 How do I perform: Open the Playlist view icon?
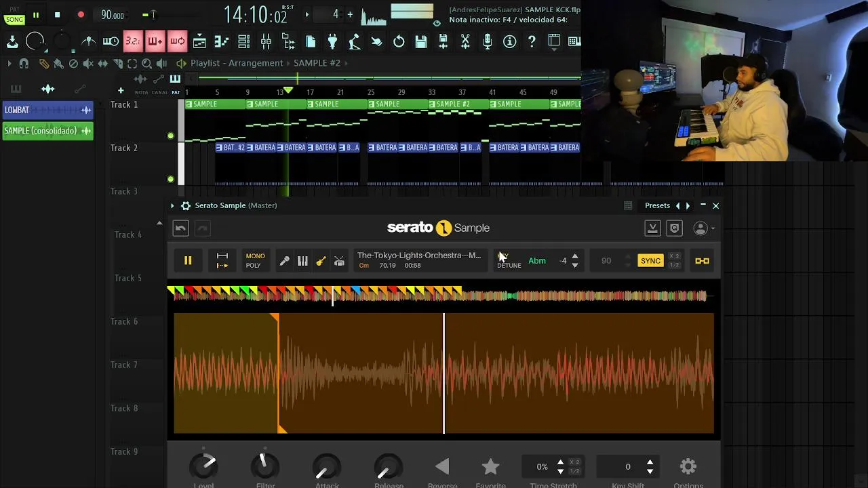[x=199, y=41]
